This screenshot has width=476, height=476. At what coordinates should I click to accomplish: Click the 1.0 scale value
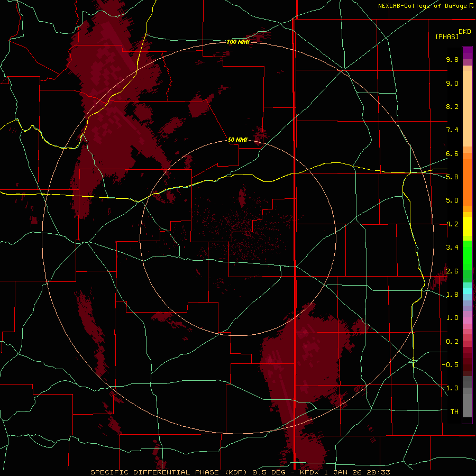click(x=452, y=318)
